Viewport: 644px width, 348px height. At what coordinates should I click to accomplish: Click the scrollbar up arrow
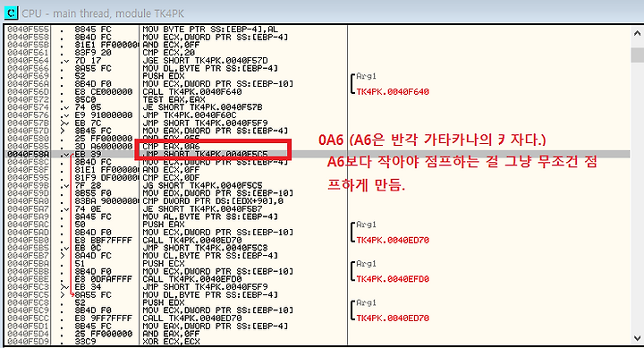(x=637, y=33)
